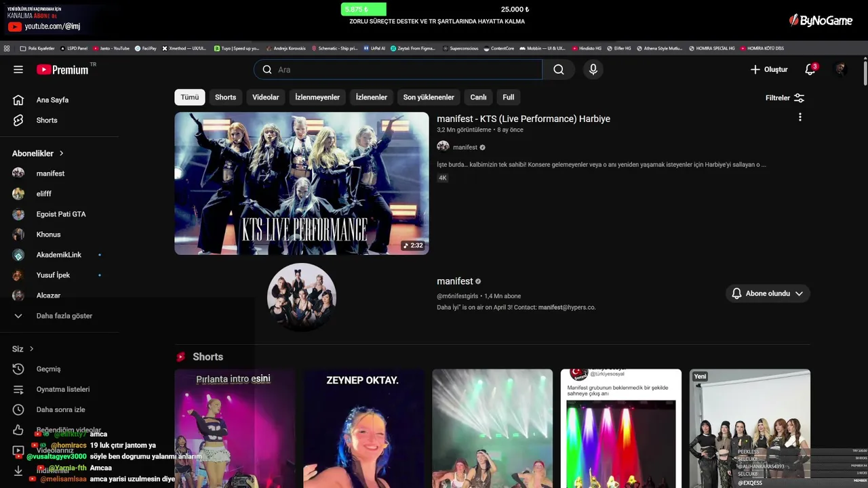Screen dimensions: 868x488
Task: Open Pırlanta intro esini short
Action: pyautogui.click(x=235, y=428)
